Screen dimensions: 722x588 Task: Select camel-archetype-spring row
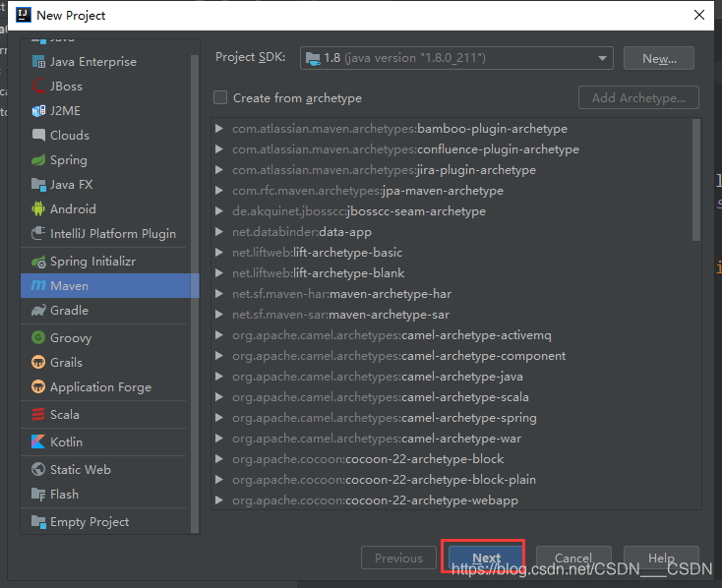point(451,418)
